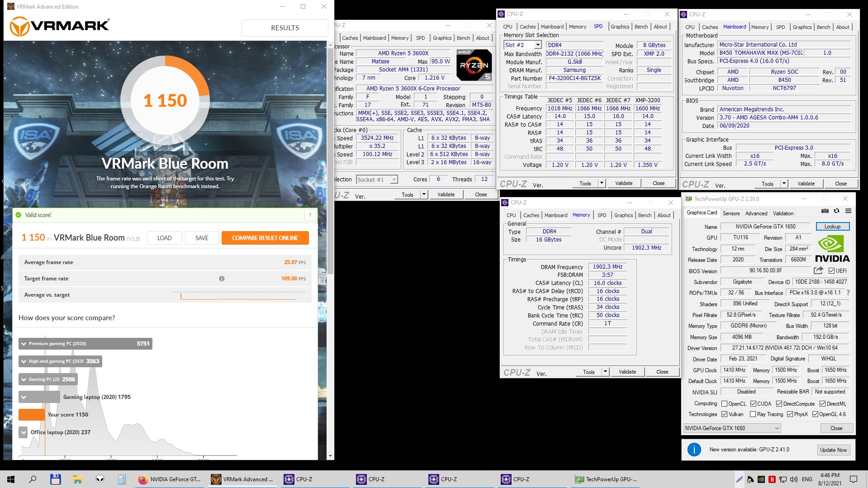Switch to the TechPowerUp GPU-Z taskbar button
The image size is (868, 488).
click(x=606, y=479)
